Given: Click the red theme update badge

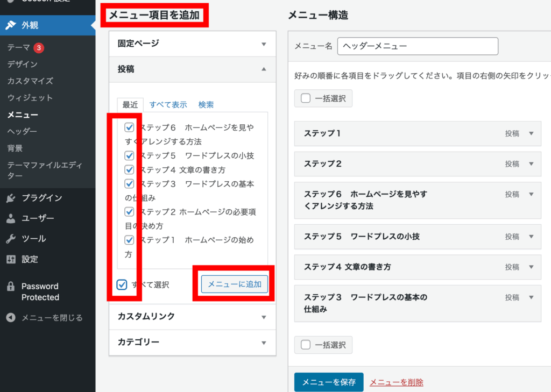Looking at the screenshot, I should [38, 48].
